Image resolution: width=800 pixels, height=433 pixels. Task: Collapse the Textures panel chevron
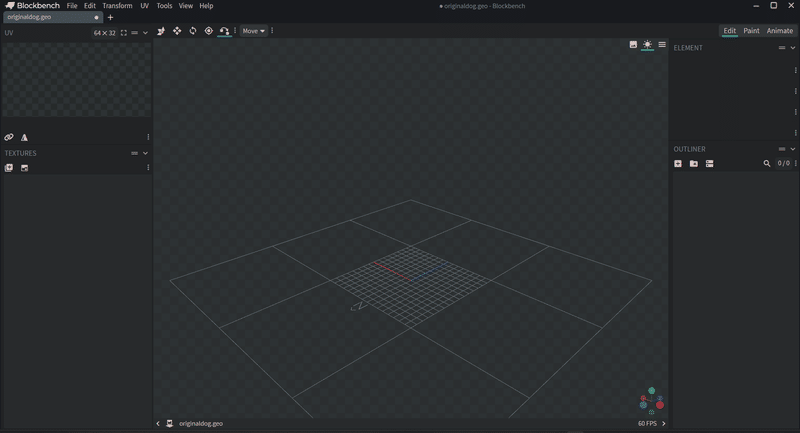[x=145, y=153]
